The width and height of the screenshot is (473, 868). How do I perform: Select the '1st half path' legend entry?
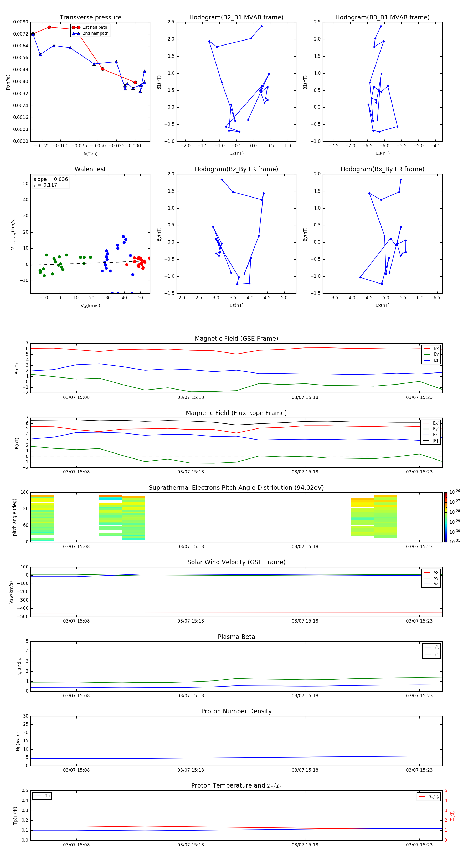point(90,27)
